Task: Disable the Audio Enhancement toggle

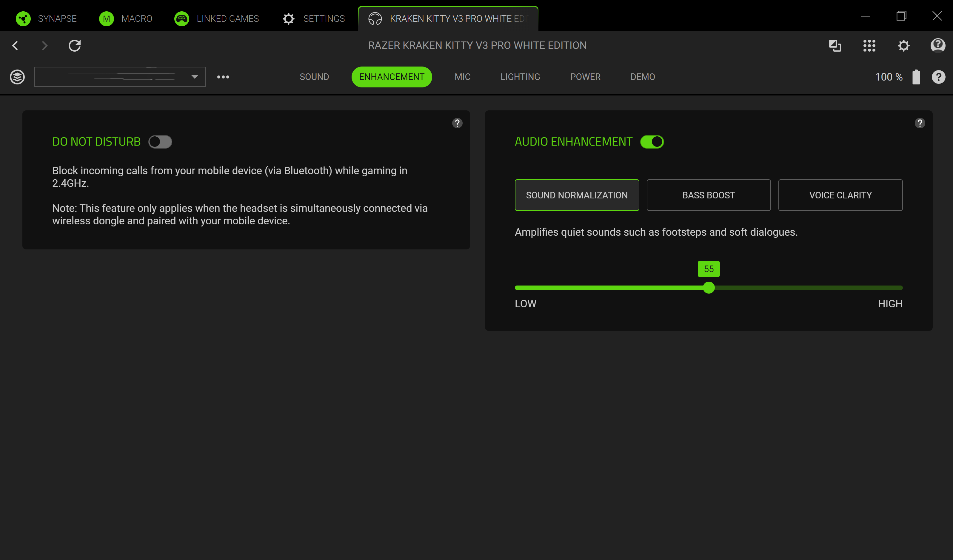Action: tap(652, 142)
